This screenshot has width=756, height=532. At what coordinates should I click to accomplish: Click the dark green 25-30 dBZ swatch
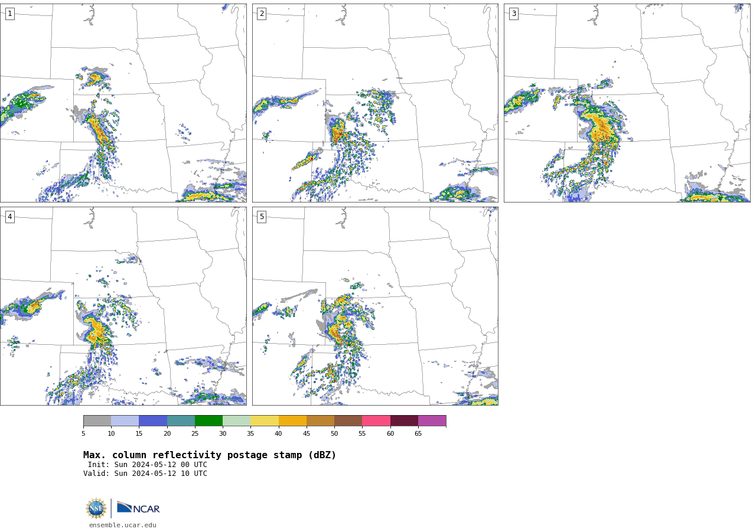[208, 421]
